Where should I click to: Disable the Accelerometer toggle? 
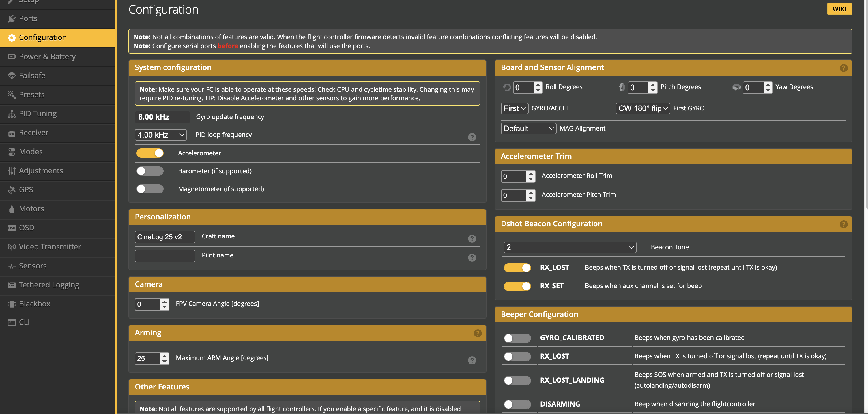[x=150, y=153]
